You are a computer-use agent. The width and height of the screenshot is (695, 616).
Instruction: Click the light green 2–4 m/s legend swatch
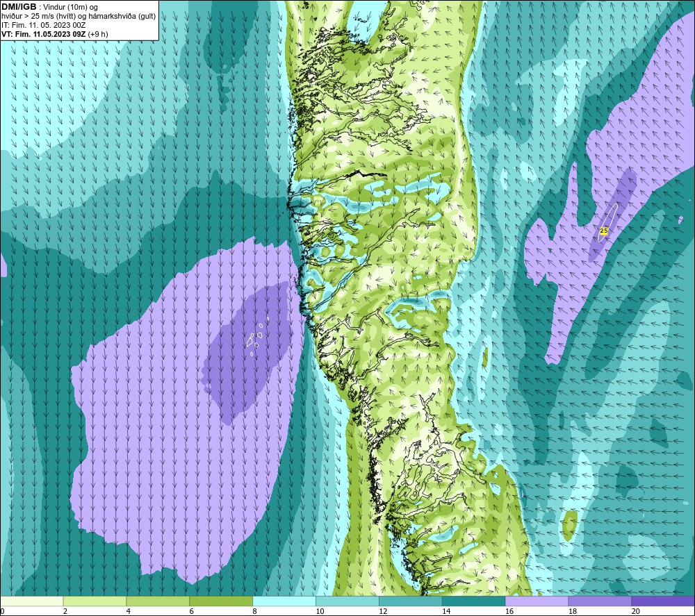(x=95, y=601)
